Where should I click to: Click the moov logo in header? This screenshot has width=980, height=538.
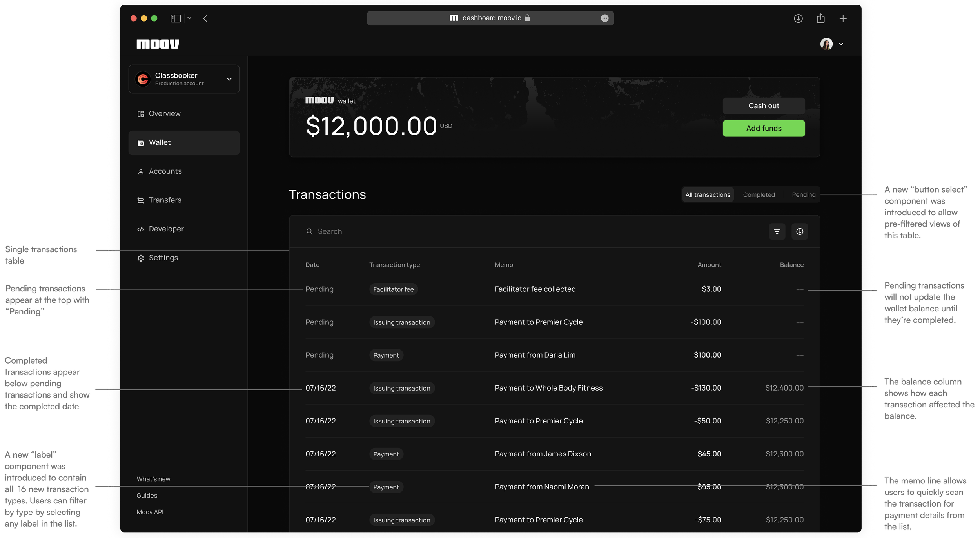(x=158, y=44)
